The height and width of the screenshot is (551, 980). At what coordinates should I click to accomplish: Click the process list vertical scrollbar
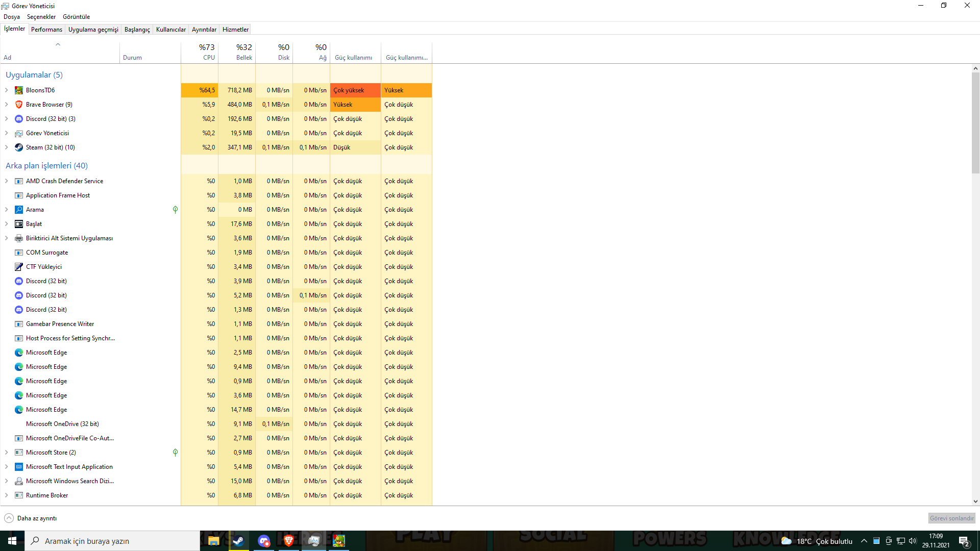975,122
